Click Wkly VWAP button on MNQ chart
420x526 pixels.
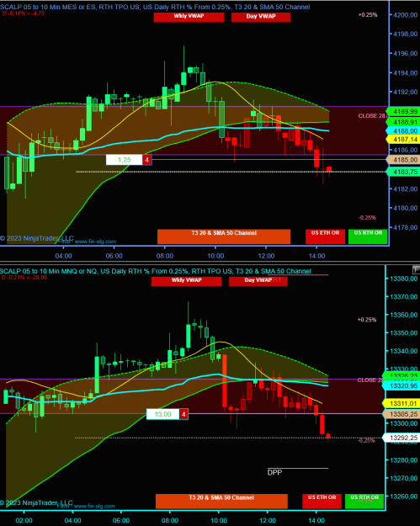point(186,281)
